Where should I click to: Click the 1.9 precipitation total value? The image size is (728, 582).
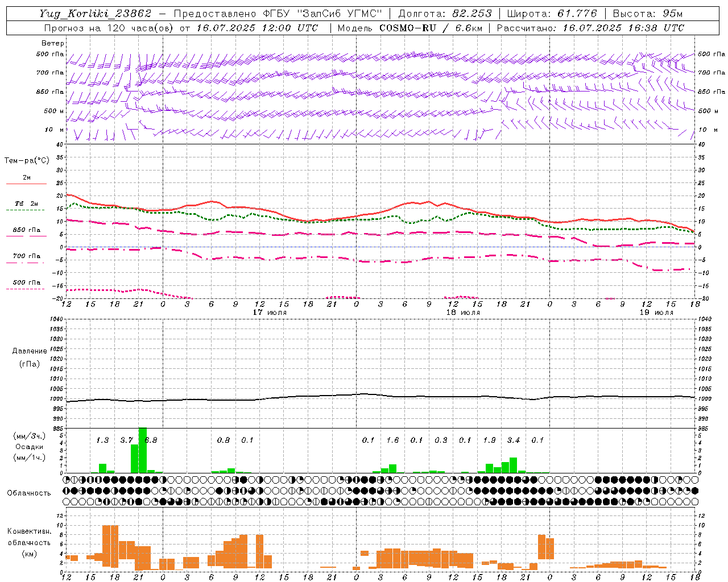coord(489,440)
